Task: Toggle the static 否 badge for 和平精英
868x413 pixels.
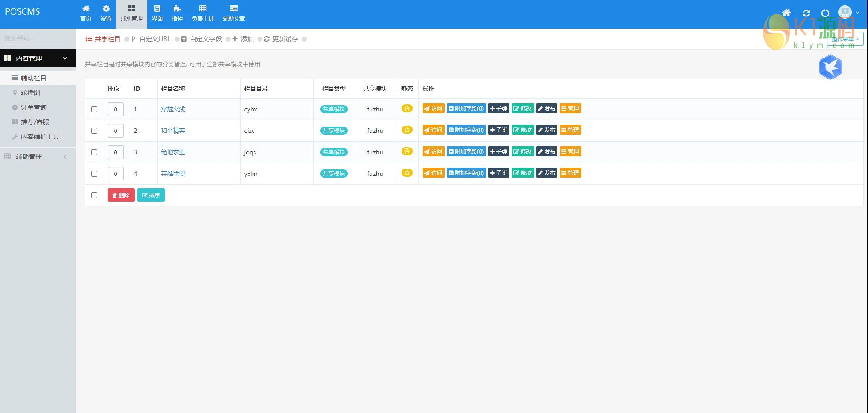Action: [x=407, y=130]
